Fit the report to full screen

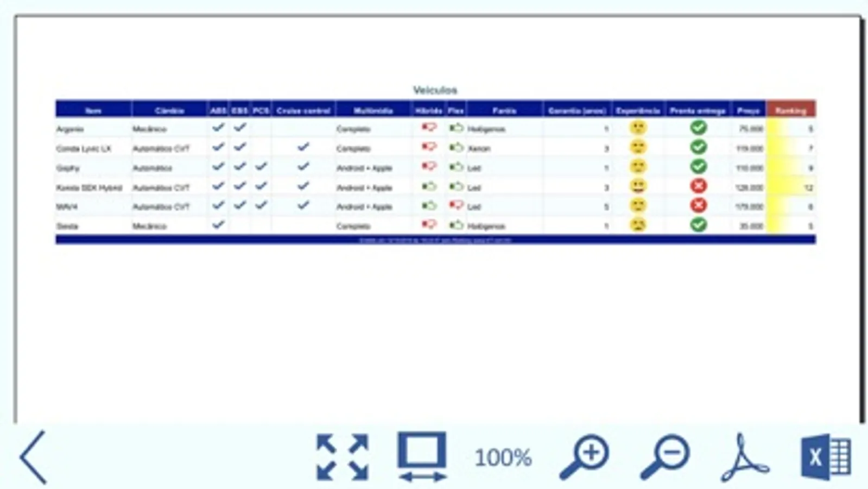click(343, 457)
